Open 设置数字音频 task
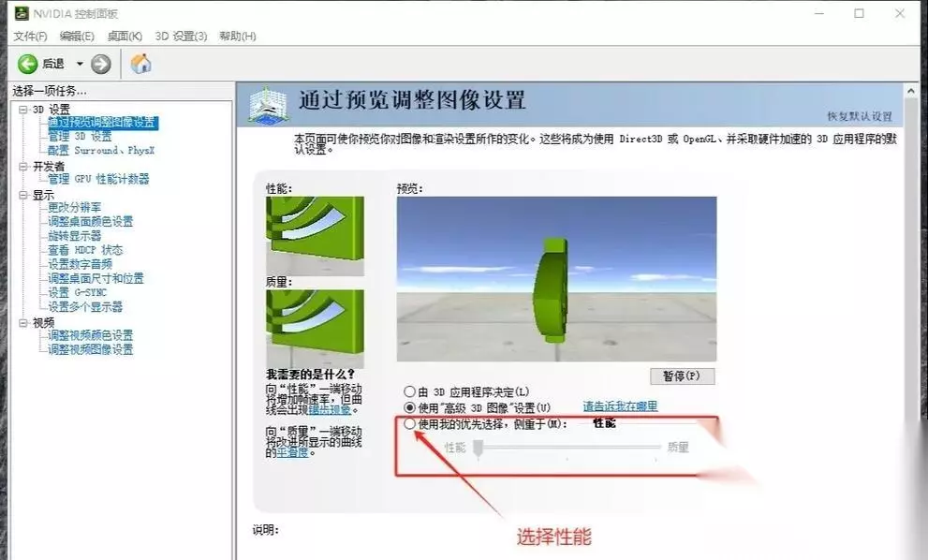Screen dimensions: 928x560 [80, 264]
